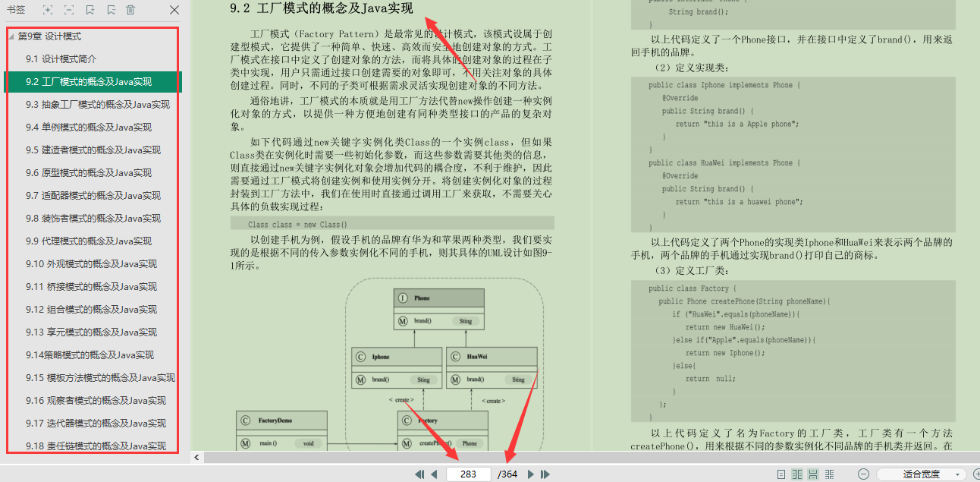Switch to single page layout
The height and width of the screenshot is (482, 980).
(781, 473)
